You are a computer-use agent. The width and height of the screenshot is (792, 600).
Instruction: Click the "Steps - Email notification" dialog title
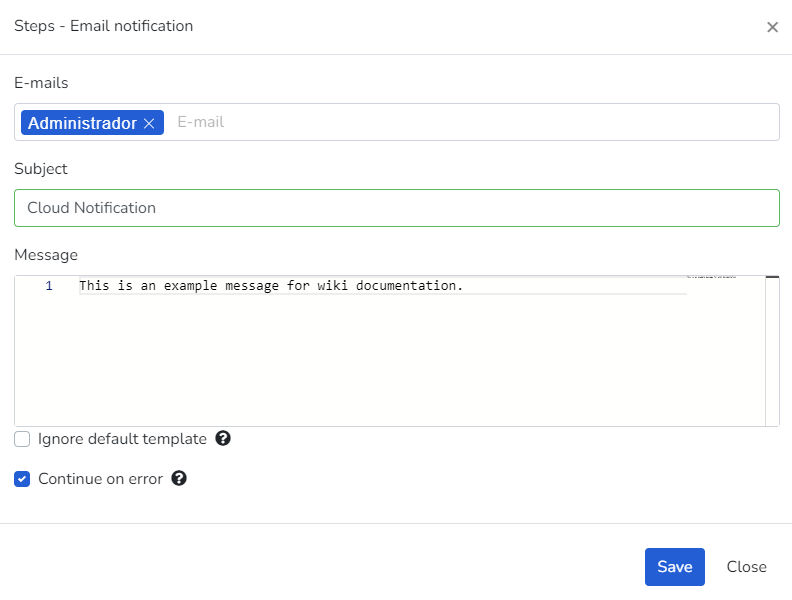pyautogui.click(x=103, y=26)
